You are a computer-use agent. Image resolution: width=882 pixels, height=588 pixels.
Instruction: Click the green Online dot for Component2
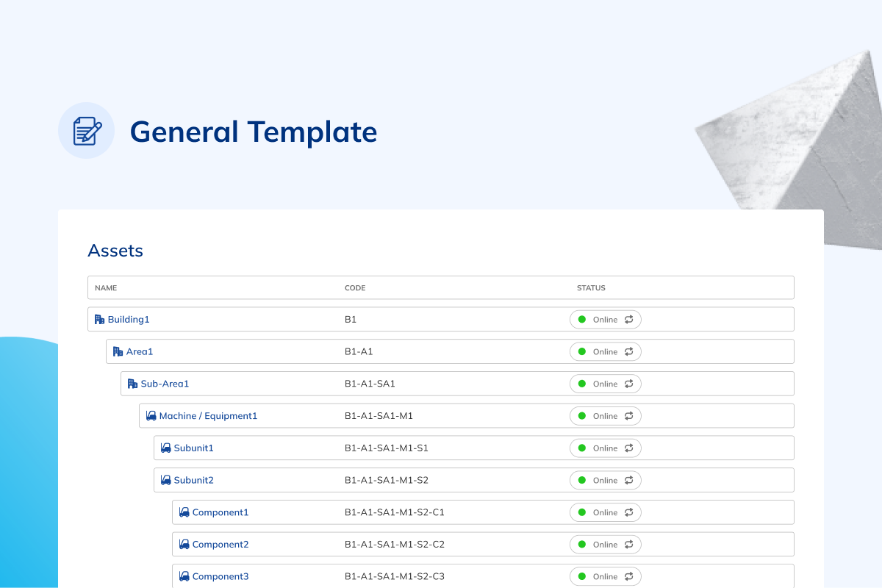pos(581,545)
